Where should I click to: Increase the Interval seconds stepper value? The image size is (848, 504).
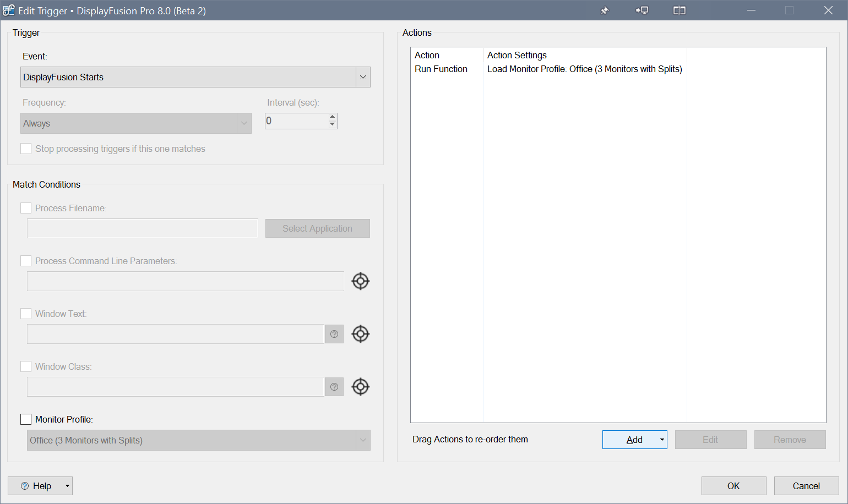click(x=332, y=117)
